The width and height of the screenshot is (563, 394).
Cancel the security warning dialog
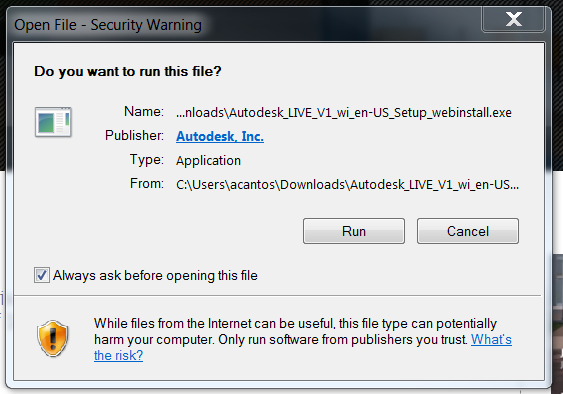(x=467, y=231)
